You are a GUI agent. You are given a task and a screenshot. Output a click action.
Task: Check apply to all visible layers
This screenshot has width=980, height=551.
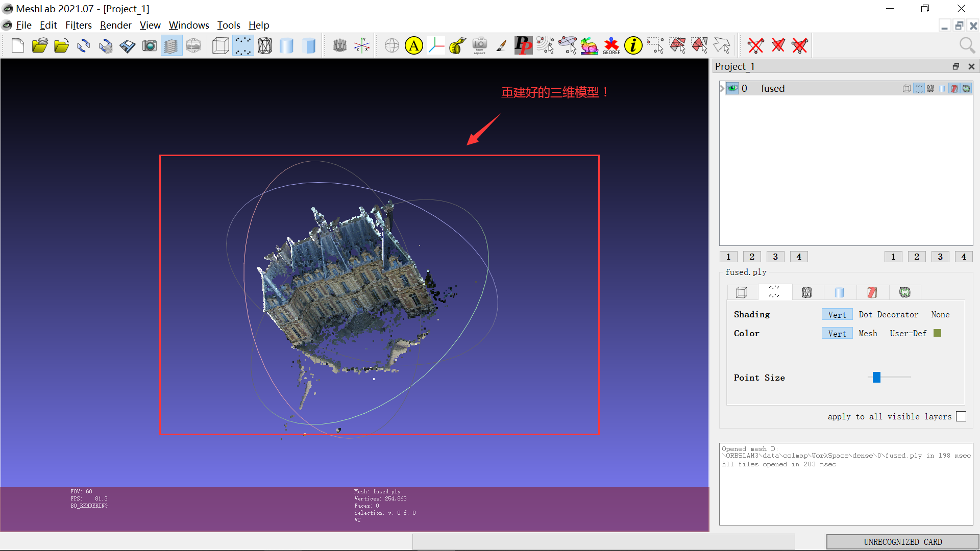[x=961, y=416]
